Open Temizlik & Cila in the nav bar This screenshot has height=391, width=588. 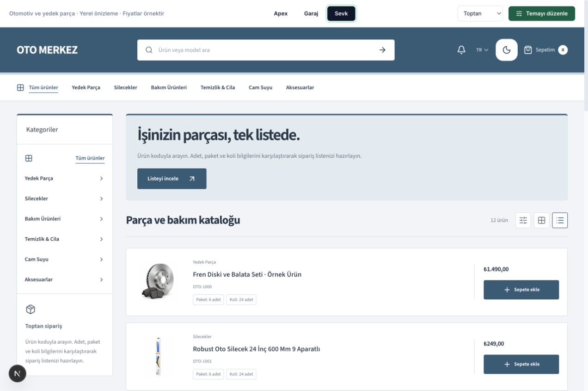tap(218, 87)
